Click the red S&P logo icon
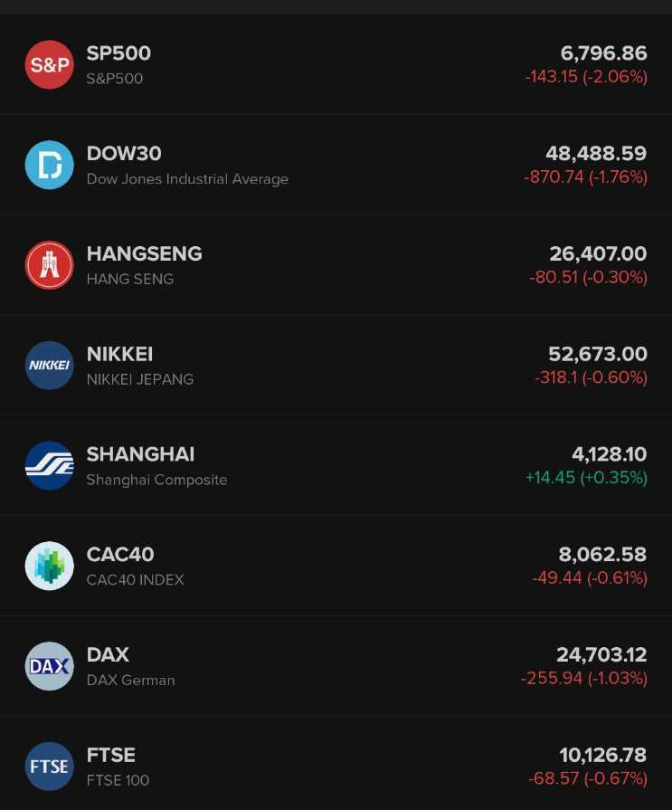Screen dimensions: 672x810 click(x=49, y=65)
